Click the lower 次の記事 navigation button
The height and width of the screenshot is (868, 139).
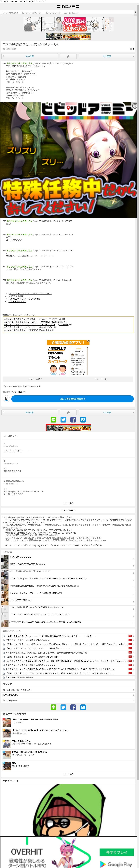[x=107, y=412]
